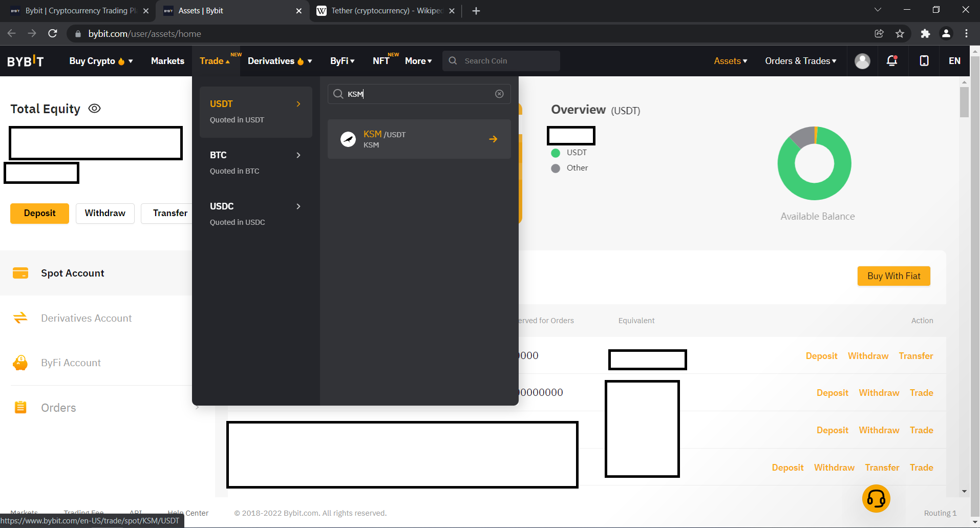Click the notification bell icon
This screenshot has height=528, width=980.
pos(892,61)
